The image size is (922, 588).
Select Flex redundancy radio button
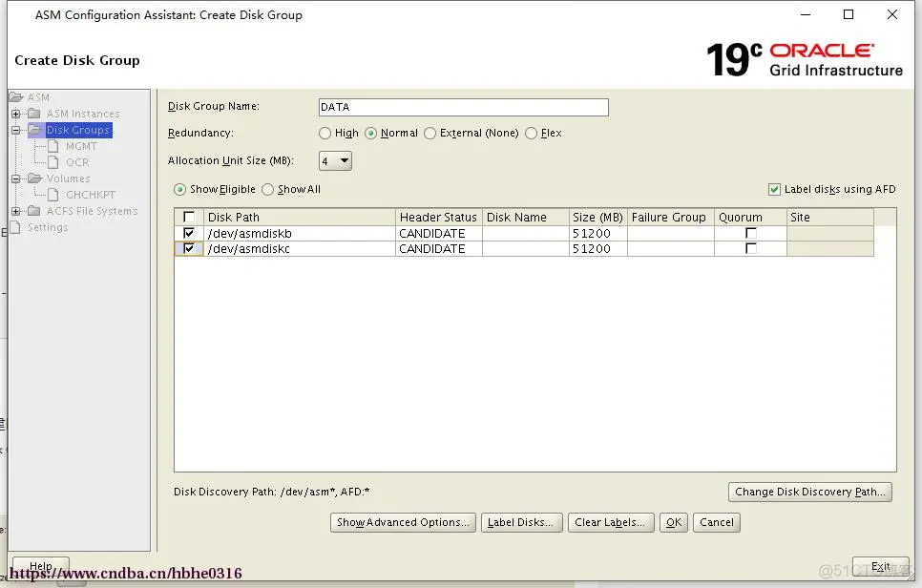pyautogui.click(x=531, y=134)
